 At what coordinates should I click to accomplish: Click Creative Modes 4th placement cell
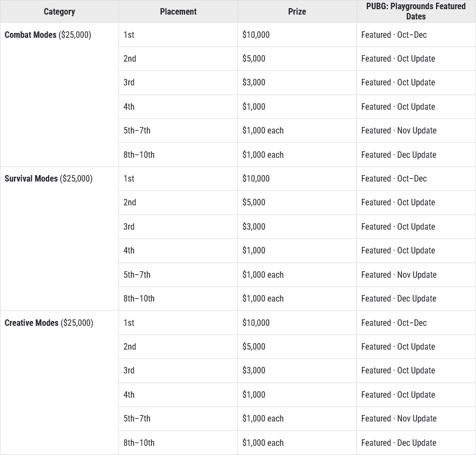pyautogui.click(x=178, y=394)
